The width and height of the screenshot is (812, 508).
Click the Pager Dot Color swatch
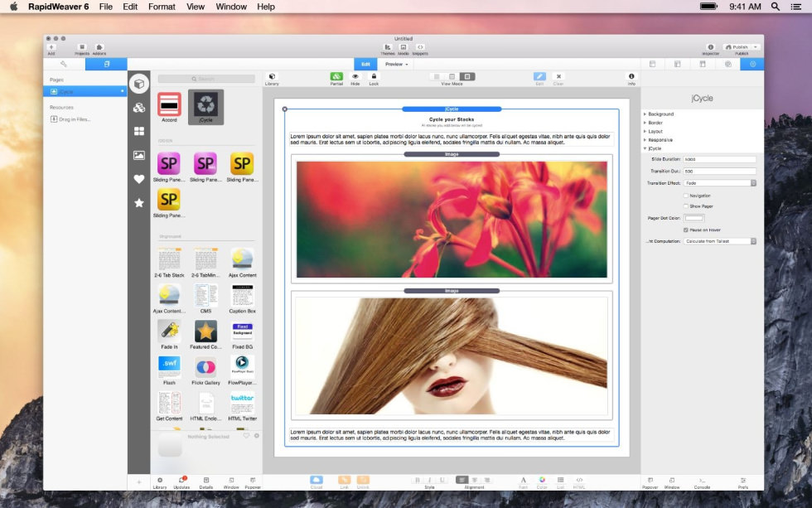[694, 218]
